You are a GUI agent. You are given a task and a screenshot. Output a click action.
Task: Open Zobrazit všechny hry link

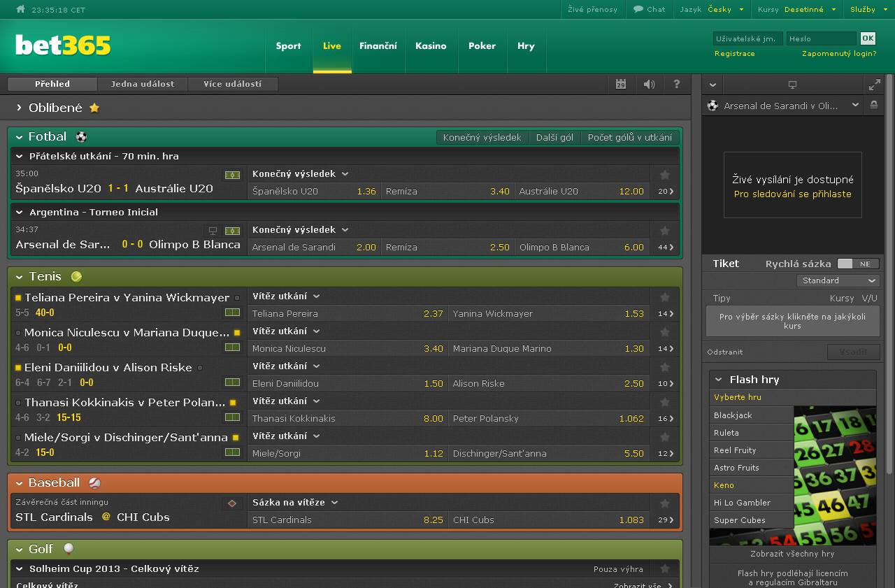coord(792,554)
